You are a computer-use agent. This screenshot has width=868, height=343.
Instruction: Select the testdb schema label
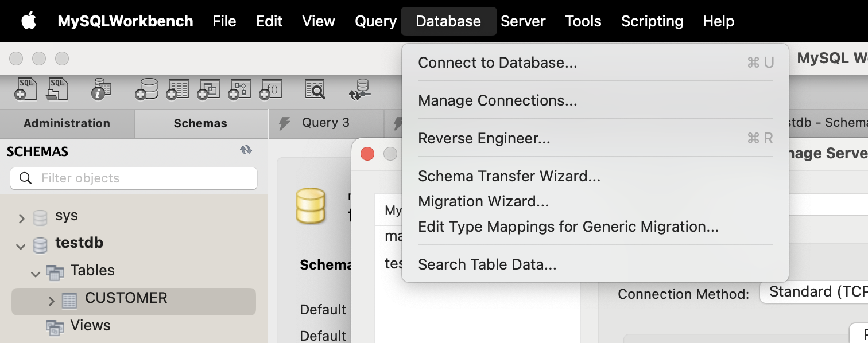79,243
